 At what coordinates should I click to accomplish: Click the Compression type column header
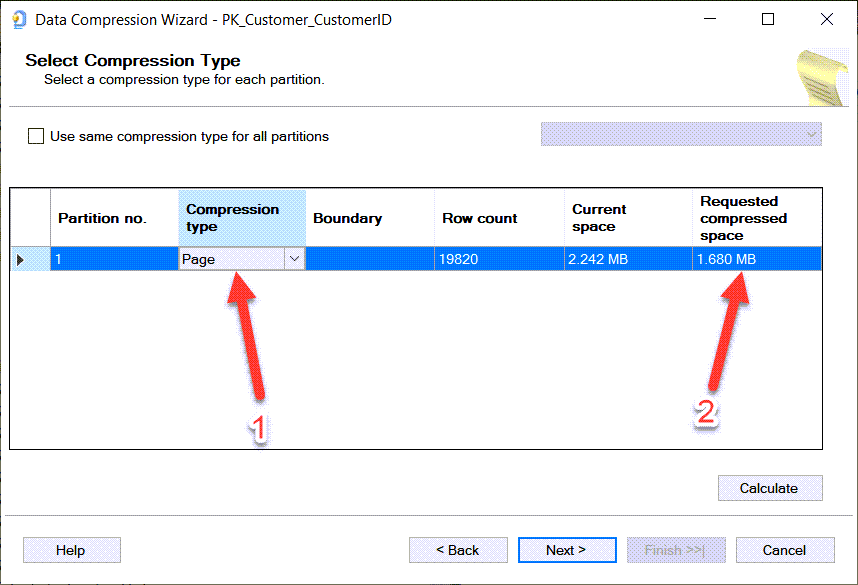click(242, 218)
